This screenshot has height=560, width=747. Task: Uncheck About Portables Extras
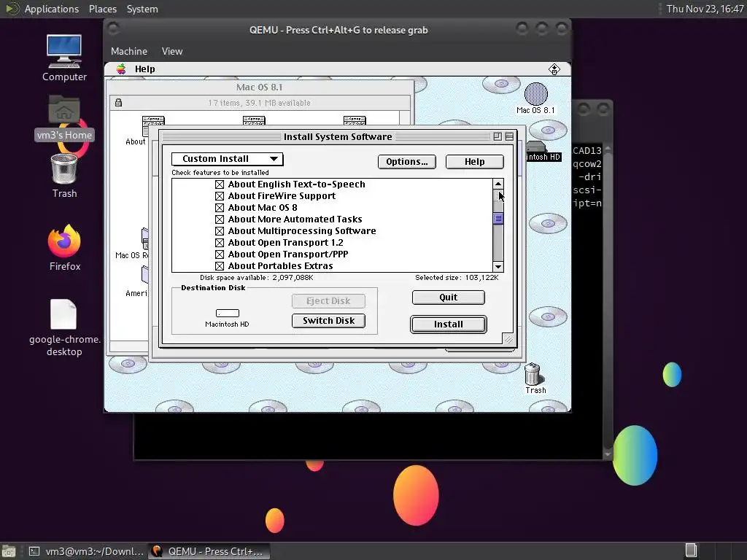219,265
